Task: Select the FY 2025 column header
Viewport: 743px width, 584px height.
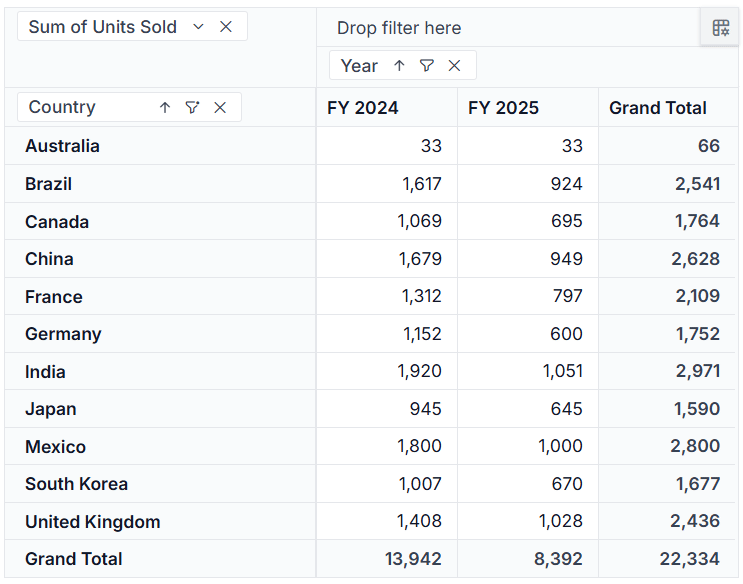Action: (x=528, y=108)
